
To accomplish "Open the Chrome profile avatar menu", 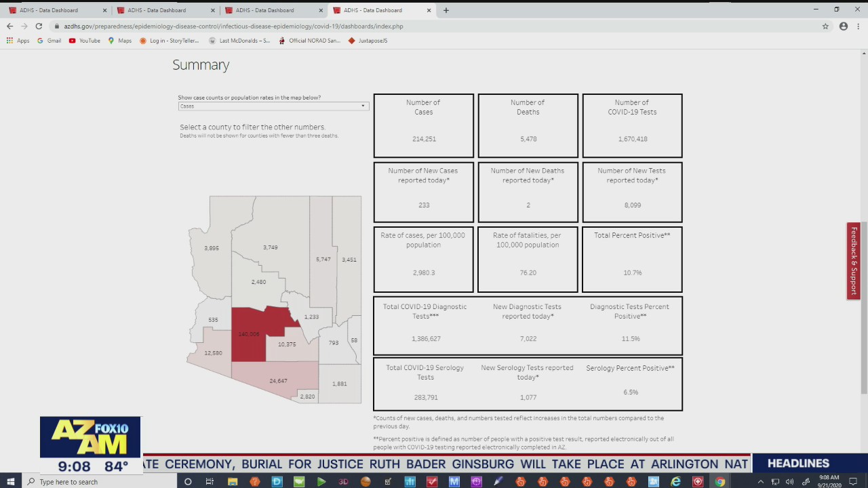I will point(844,26).
